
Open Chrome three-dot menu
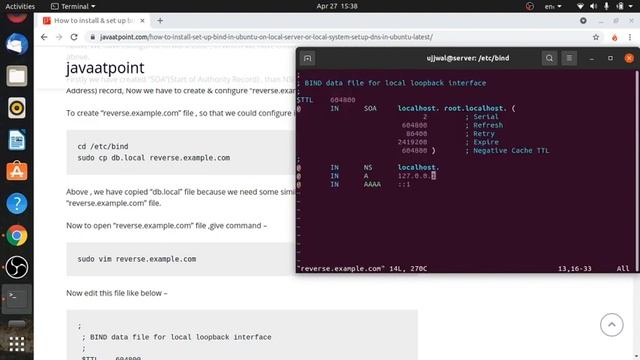pos(630,37)
